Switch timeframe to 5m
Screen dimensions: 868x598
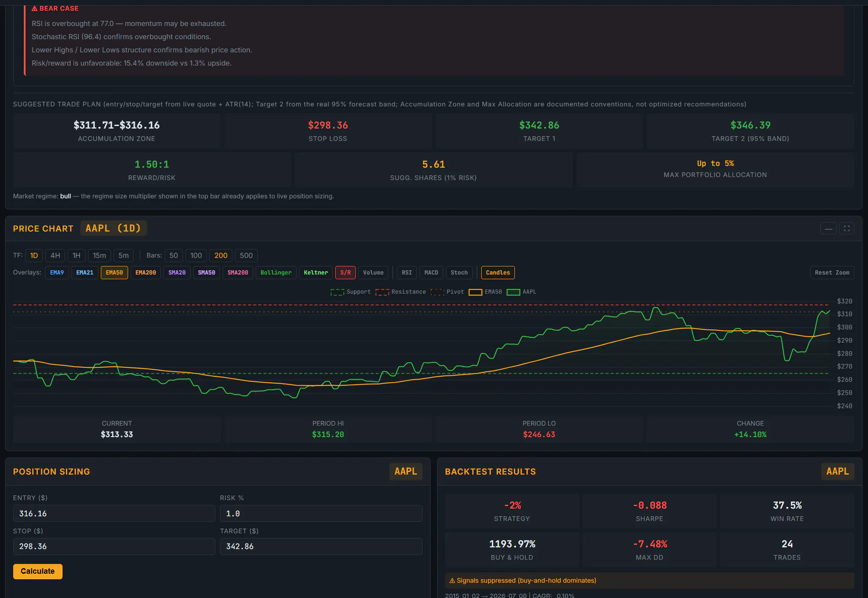[x=123, y=255]
